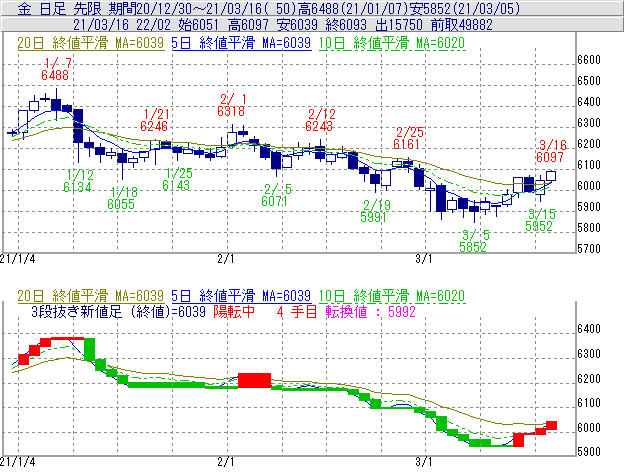Select the 3/1 date on upper chart axis
Screen dimensions: 624x473
(425, 258)
